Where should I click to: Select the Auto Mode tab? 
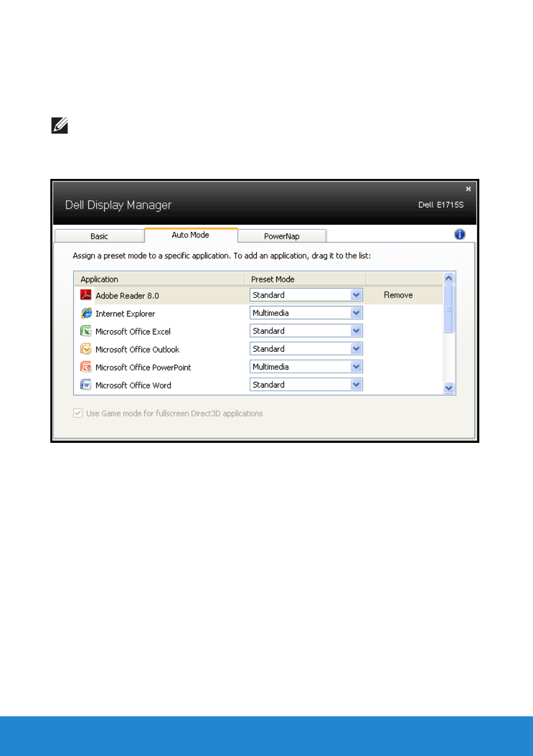[x=191, y=235]
